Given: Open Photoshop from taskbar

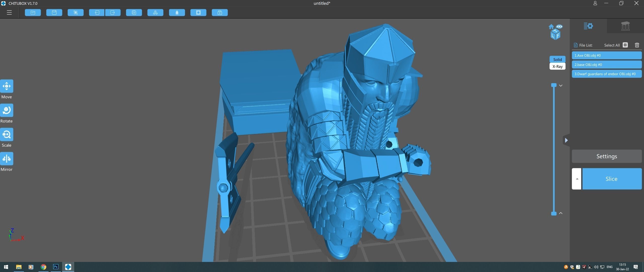Looking at the screenshot, I should (56, 267).
